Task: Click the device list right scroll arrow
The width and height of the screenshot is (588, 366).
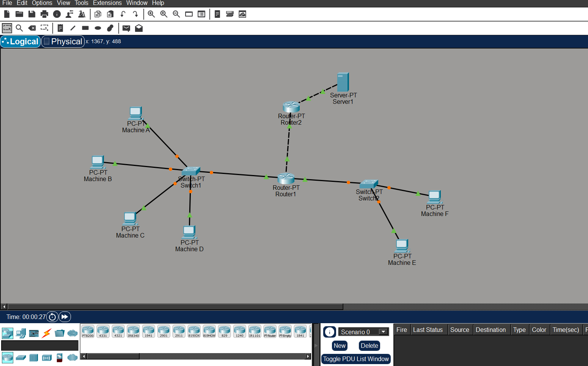Action: coord(308,356)
